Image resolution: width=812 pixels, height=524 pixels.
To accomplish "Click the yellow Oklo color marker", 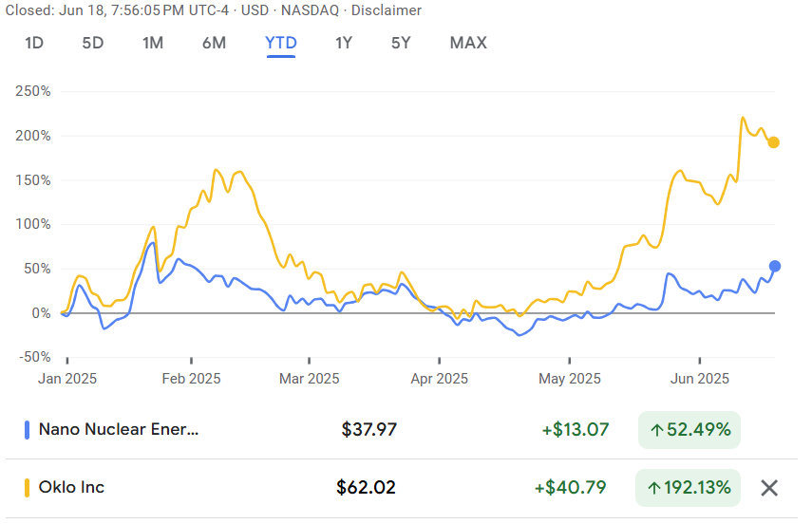I will (27, 488).
